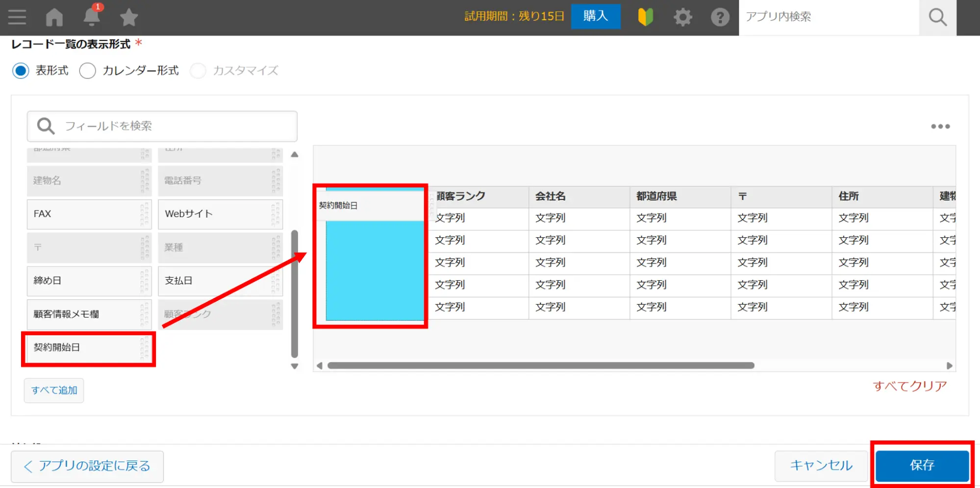Go to the portal home icon
980x488 pixels.
click(x=54, y=17)
